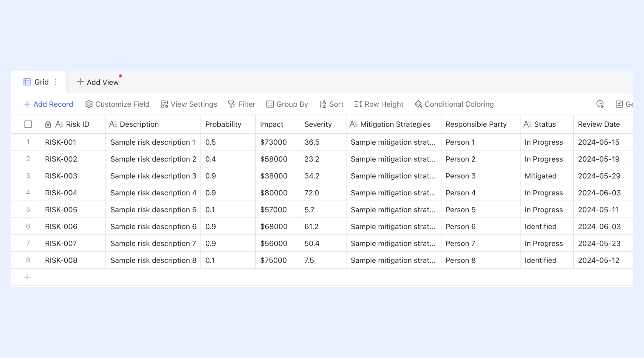Viewport: 644px width, 358px height.
Task: Click the Grid view table icon
Action: pyautogui.click(x=27, y=82)
